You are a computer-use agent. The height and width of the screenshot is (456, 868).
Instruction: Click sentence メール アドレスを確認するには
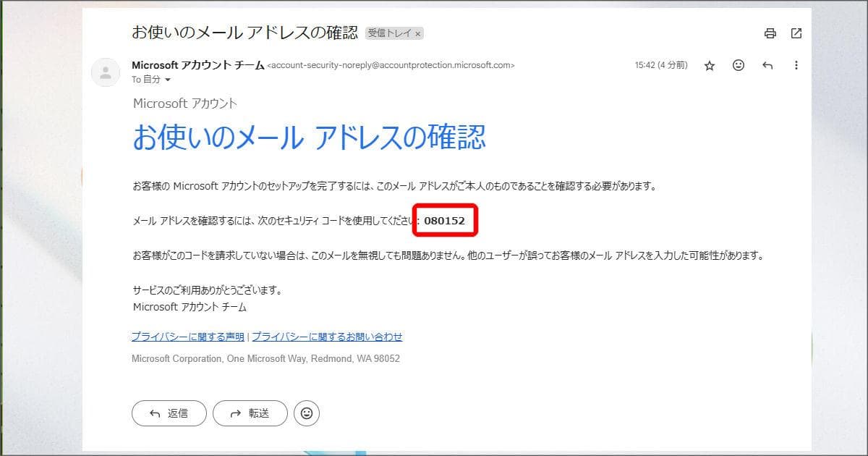[x=276, y=221]
